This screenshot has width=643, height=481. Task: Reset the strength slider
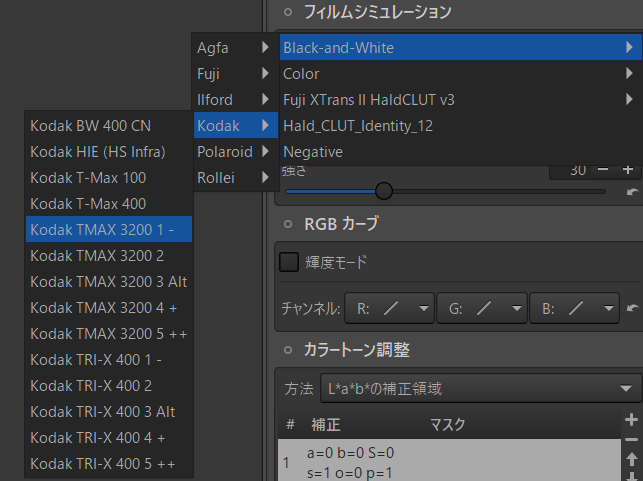click(x=632, y=191)
